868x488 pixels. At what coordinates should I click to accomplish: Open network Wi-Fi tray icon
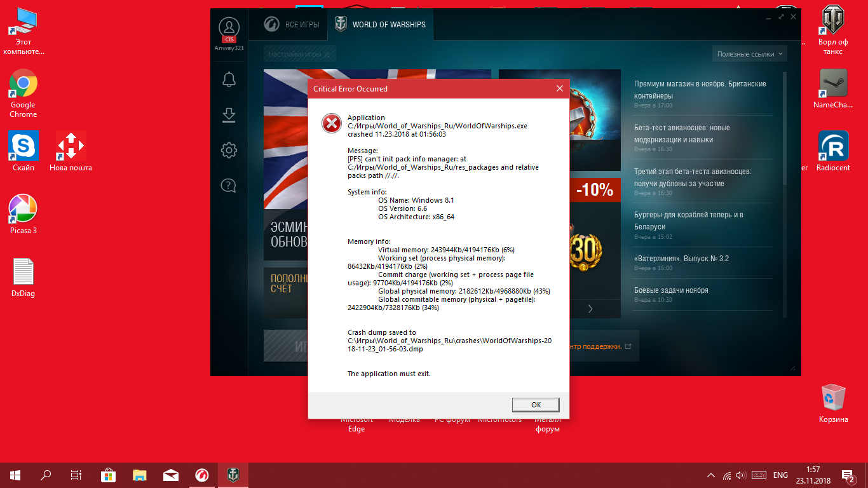[726, 475]
